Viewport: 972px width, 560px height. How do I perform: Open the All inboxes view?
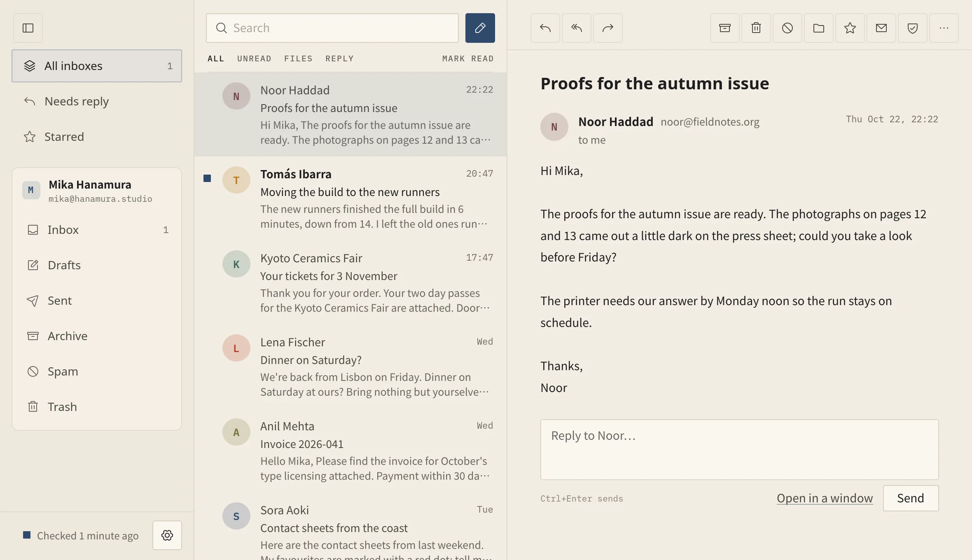(97, 66)
